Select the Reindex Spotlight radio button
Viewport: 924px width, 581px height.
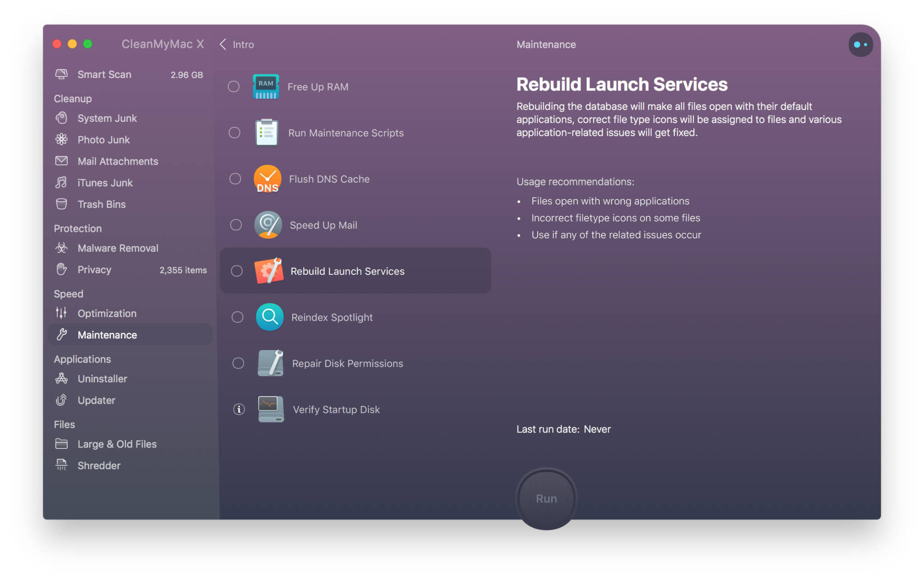coord(236,316)
